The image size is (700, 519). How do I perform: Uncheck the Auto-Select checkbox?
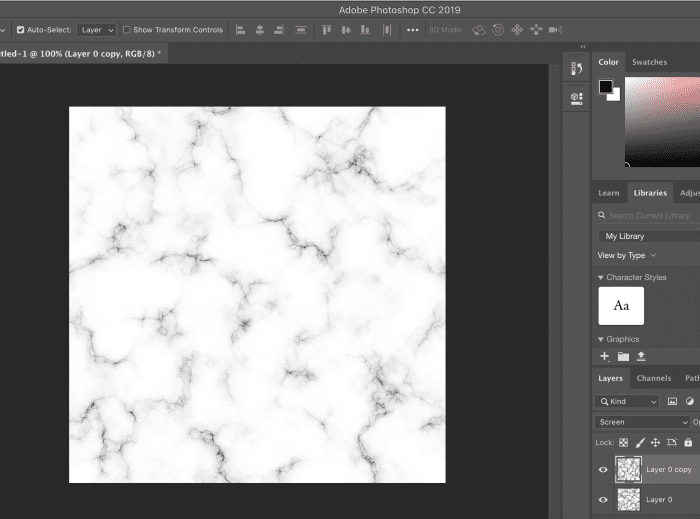click(21, 30)
